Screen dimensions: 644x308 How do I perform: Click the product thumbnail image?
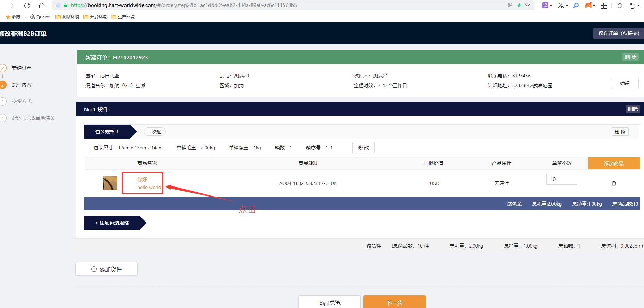[x=110, y=183]
